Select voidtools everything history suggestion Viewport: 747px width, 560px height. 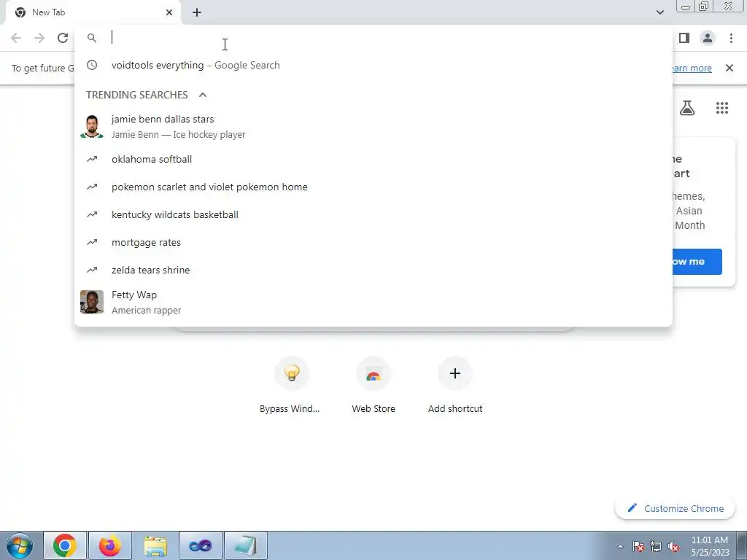[373, 65]
